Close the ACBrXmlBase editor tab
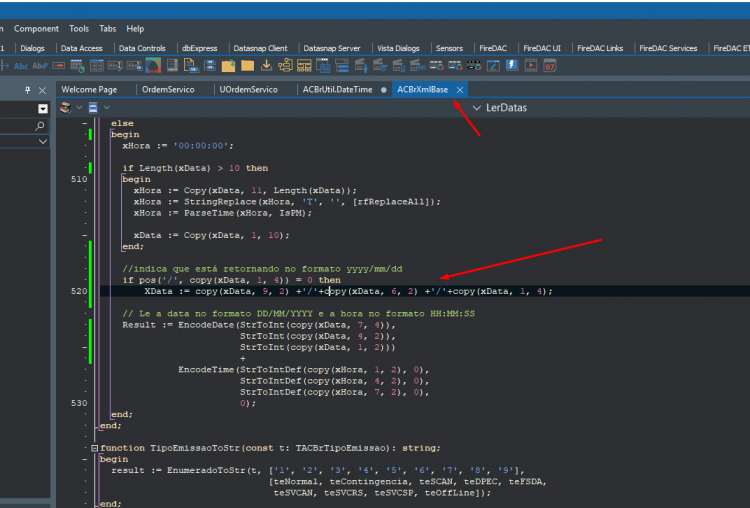750x508 pixels. [460, 90]
